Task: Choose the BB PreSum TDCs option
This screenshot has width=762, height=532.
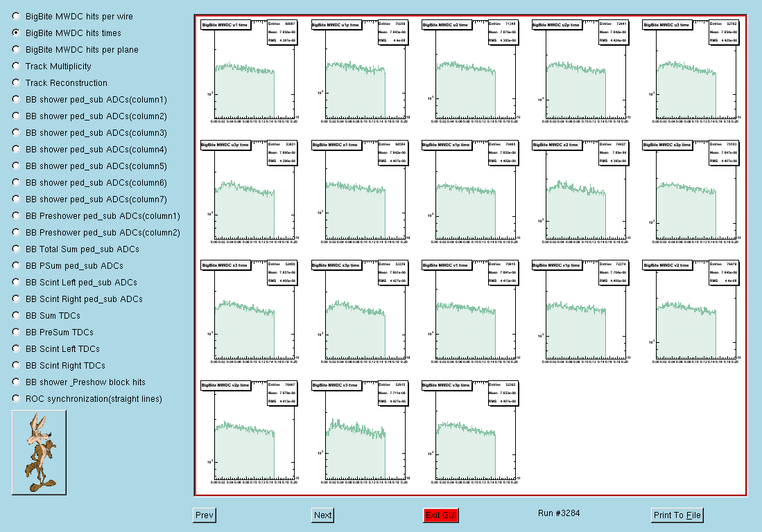Action: click(16, 332)
